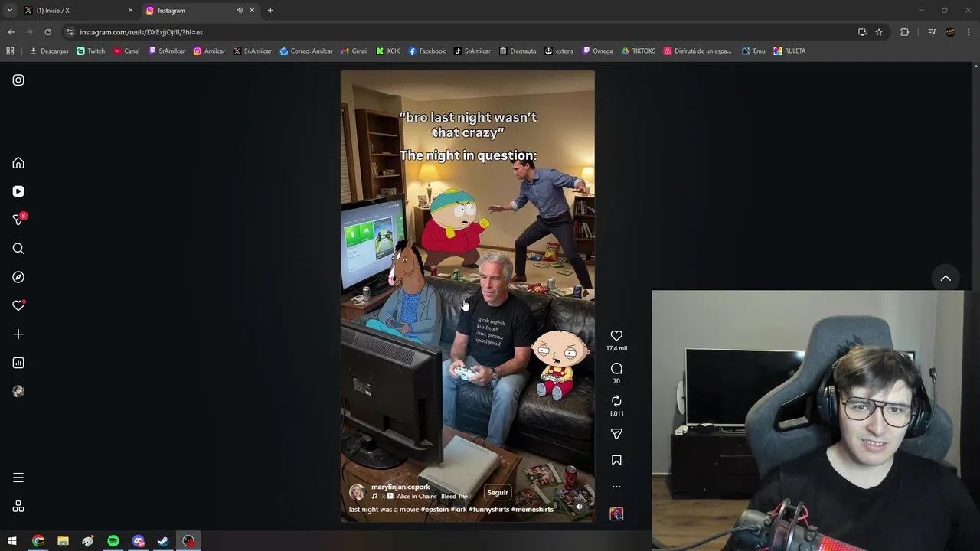Repost the reel with the repost icon
Viewport: 980px width, 551px height.
pyautogui.click(x=616, y=401)
